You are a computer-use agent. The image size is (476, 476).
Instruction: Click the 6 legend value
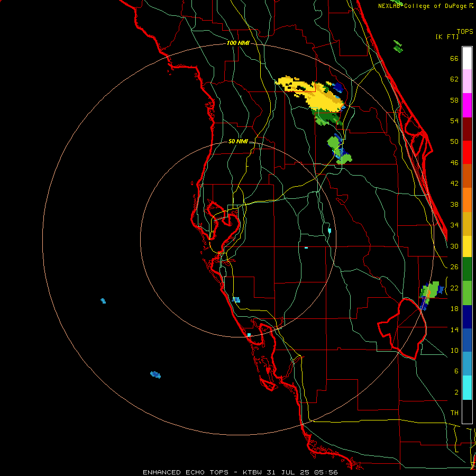(x=456, y=371)
